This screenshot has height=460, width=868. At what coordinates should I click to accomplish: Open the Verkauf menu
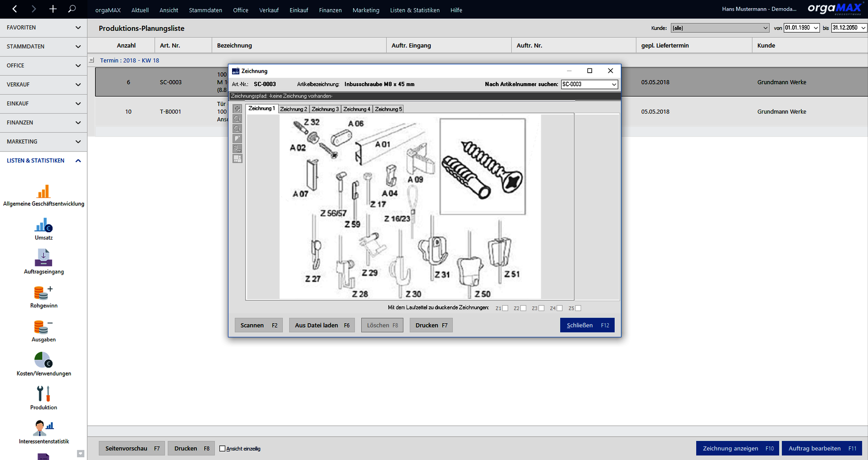[269, 10]
